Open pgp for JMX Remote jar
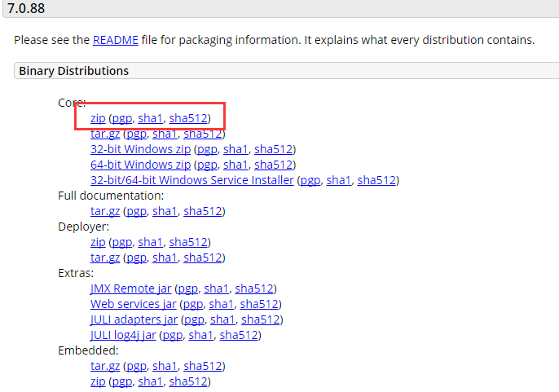Viewport: 559px width, 392px height. coord(188,288)
